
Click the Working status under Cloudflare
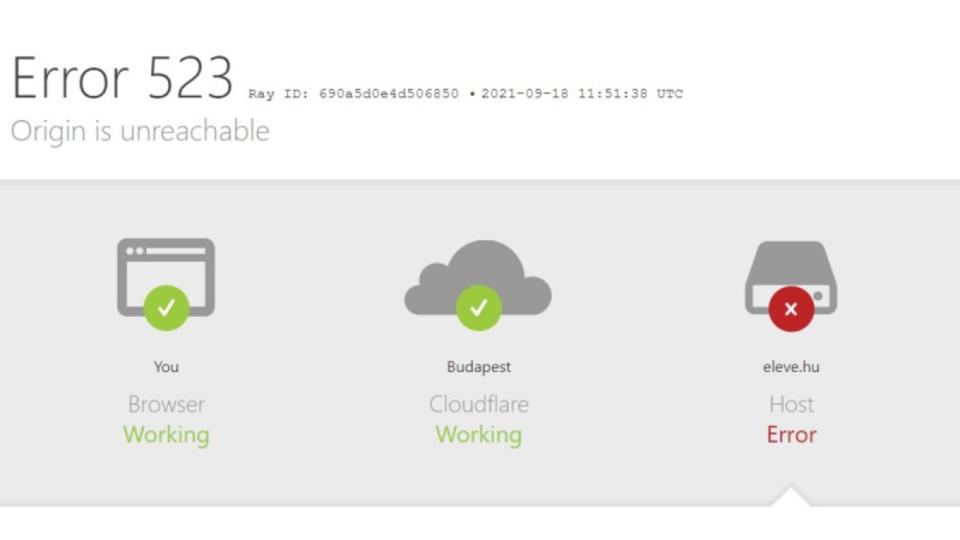click(479, 435)
